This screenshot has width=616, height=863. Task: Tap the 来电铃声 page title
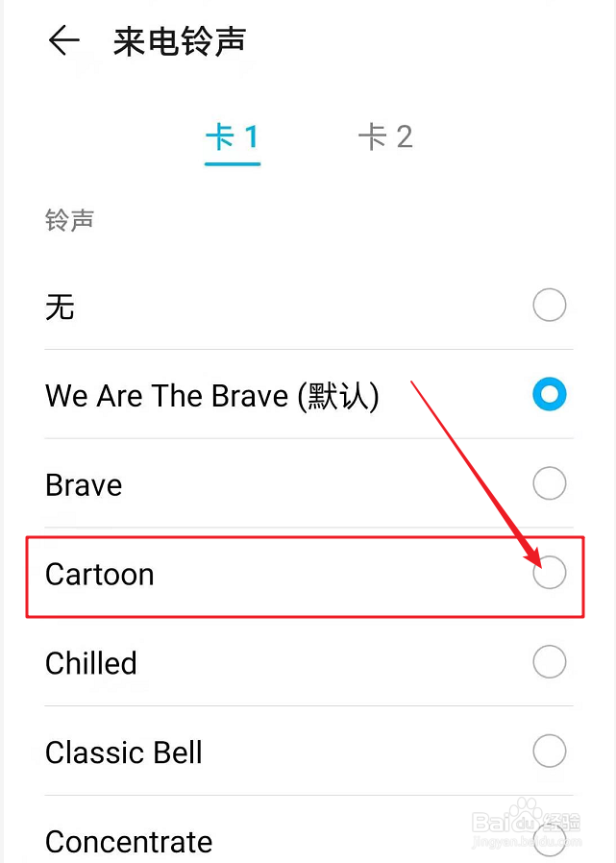180,41
